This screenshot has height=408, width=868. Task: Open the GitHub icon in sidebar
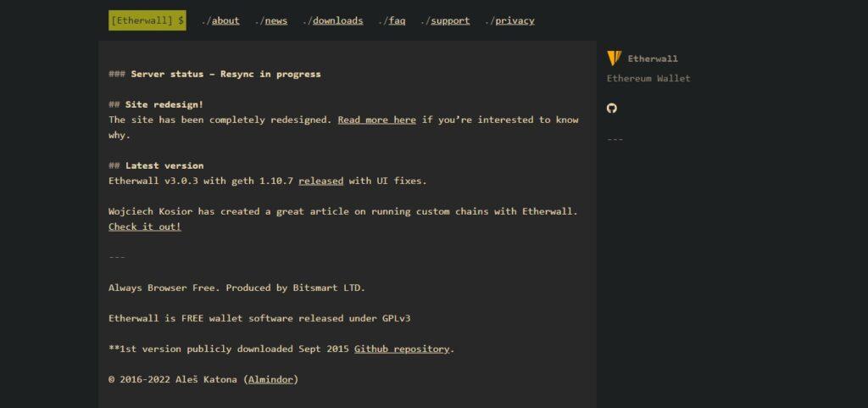point(612,108)
